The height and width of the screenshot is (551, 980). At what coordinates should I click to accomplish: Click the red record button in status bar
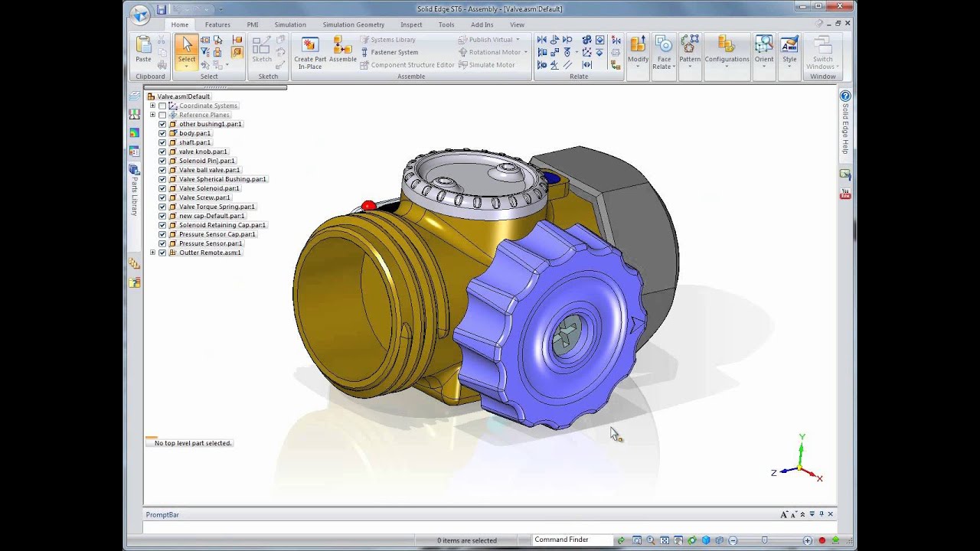point(822,540)
